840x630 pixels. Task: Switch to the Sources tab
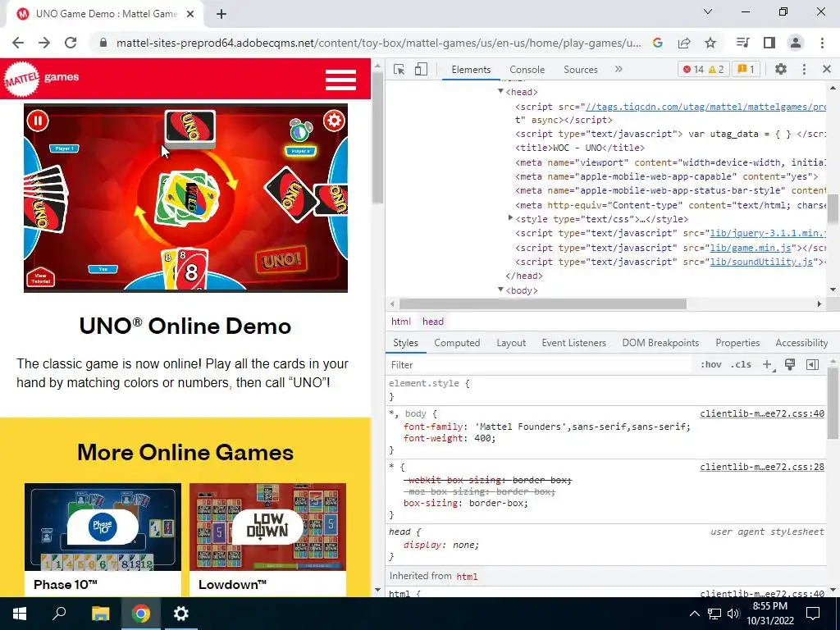pyautogui.click(x=581, y=70)
